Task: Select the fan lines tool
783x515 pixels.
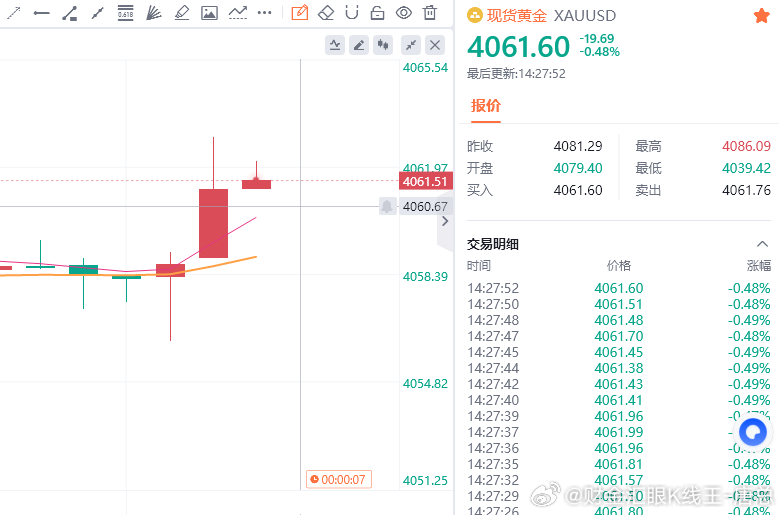Action: point(153,12)
